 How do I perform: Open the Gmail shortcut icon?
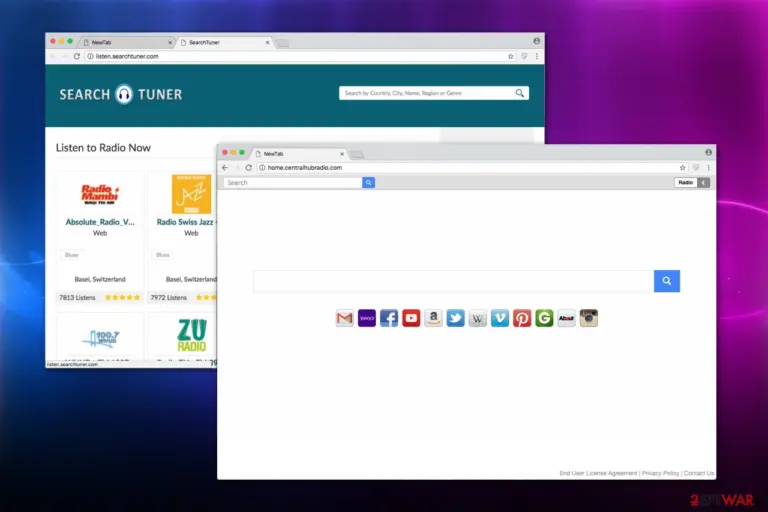(x=344, y=318)
